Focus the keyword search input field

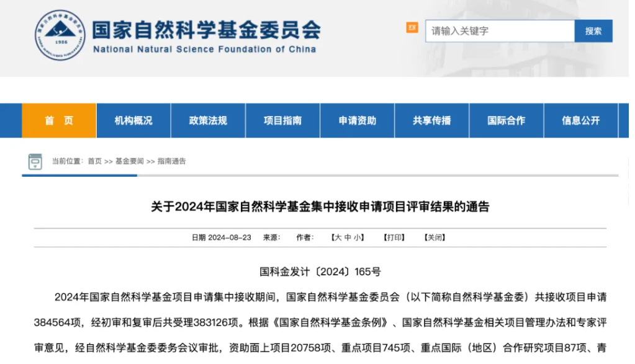point(500,31)
